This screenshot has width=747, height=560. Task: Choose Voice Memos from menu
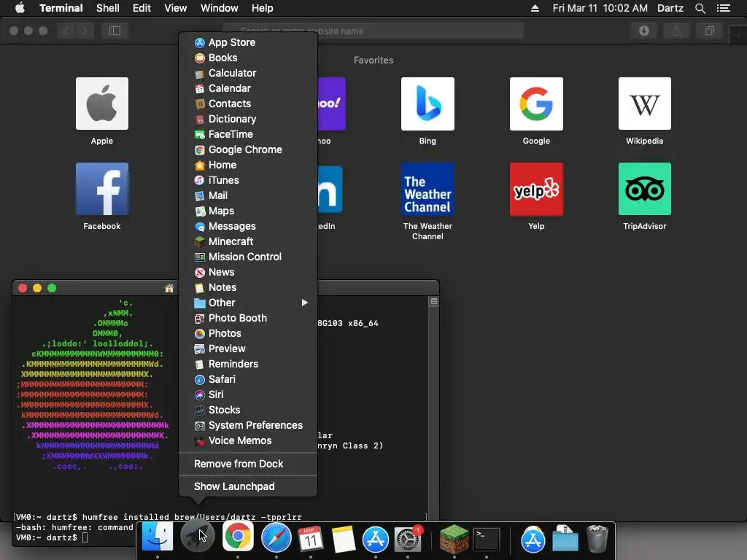point(248,440)
